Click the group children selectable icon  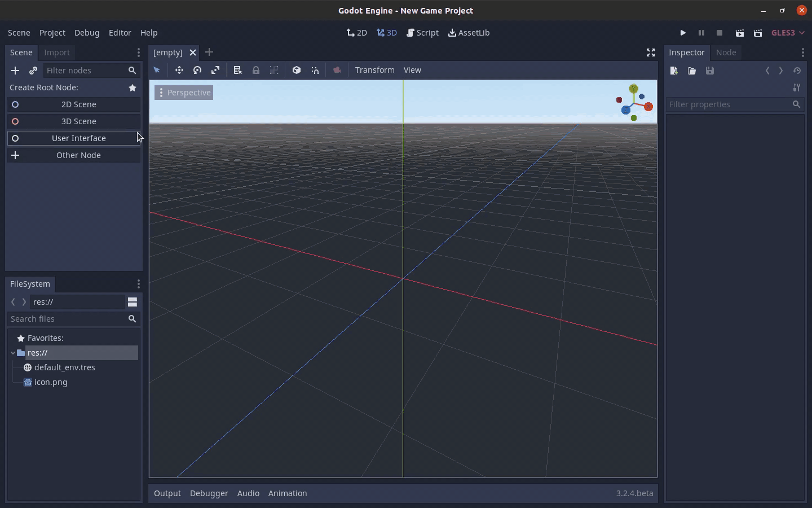click(x=274, y=70)
